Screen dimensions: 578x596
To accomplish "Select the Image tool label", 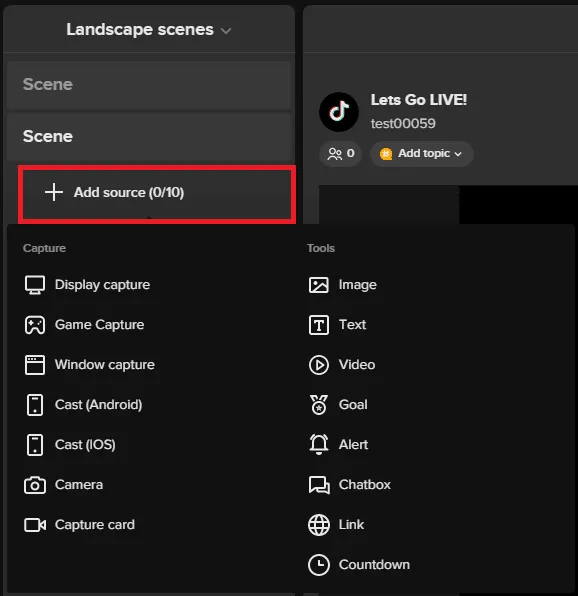I will (x=358, y=285).
